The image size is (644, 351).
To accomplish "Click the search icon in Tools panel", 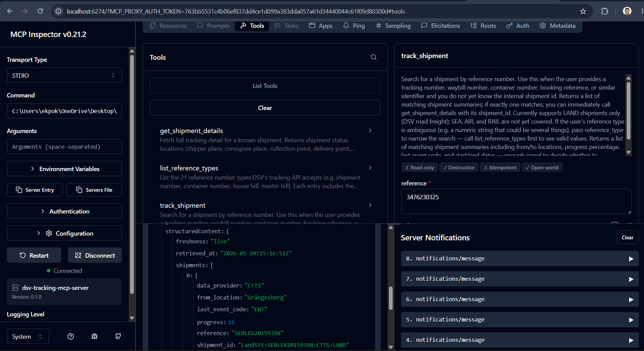I will 374,57.
